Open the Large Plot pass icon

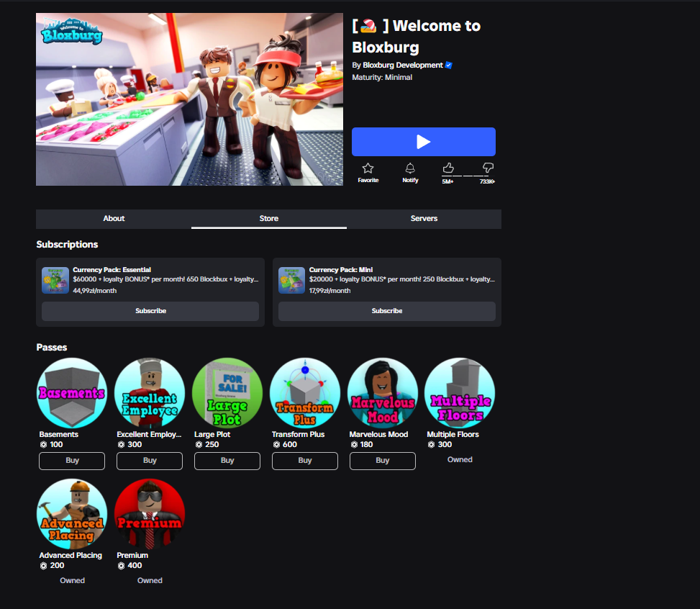pyautogui.click(x=227, y=393)
